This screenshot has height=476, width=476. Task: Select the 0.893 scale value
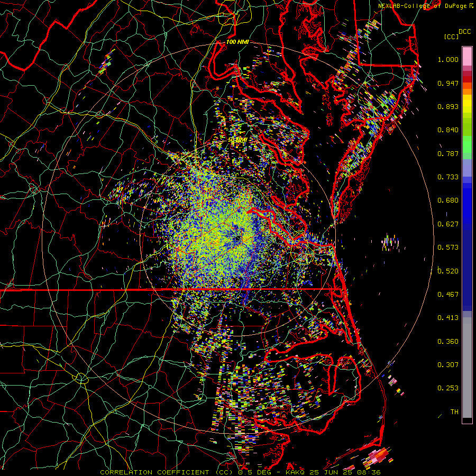(x=448, y=106)
